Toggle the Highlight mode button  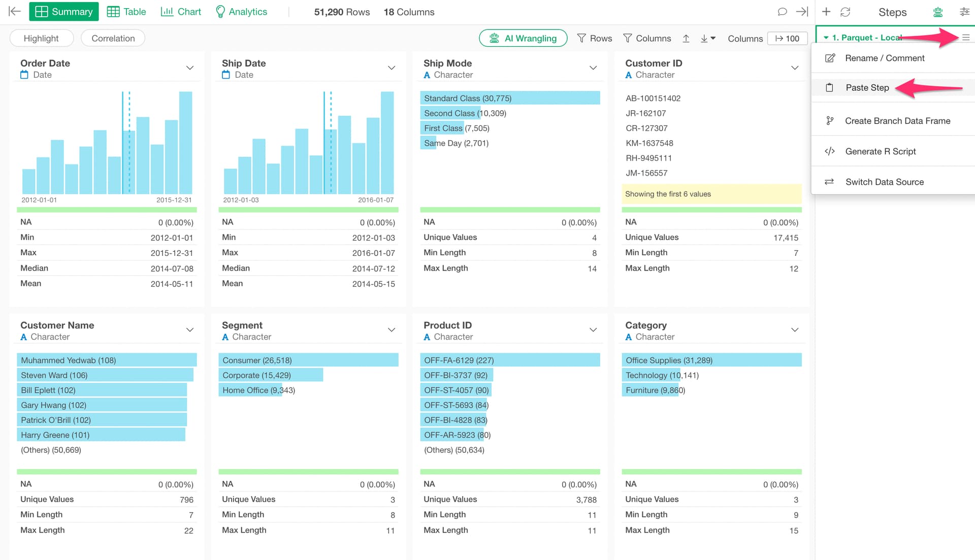coord(41,39)
